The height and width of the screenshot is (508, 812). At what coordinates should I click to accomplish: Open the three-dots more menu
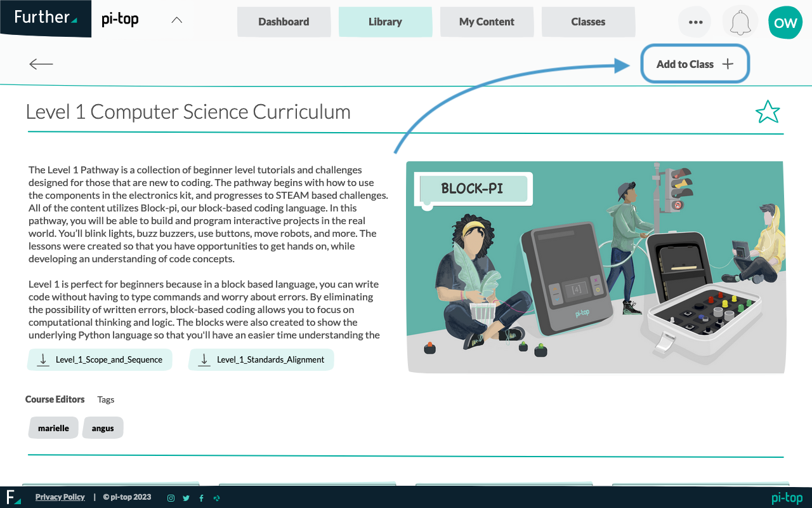pyautogui.click(x=695, y=22)
